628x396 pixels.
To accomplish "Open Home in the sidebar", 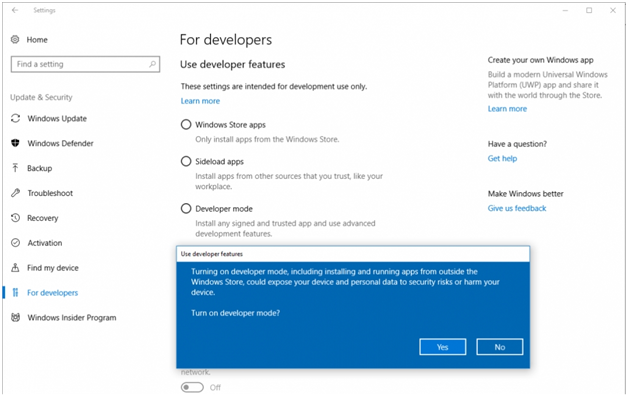I will (37, 40).
